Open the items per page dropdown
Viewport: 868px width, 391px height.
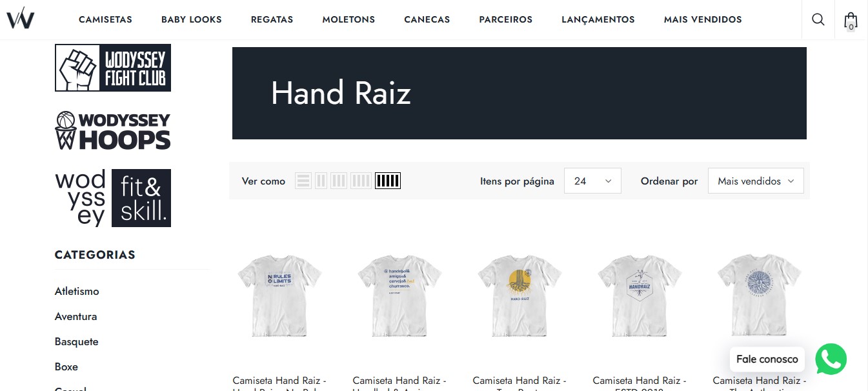point(592,181)
